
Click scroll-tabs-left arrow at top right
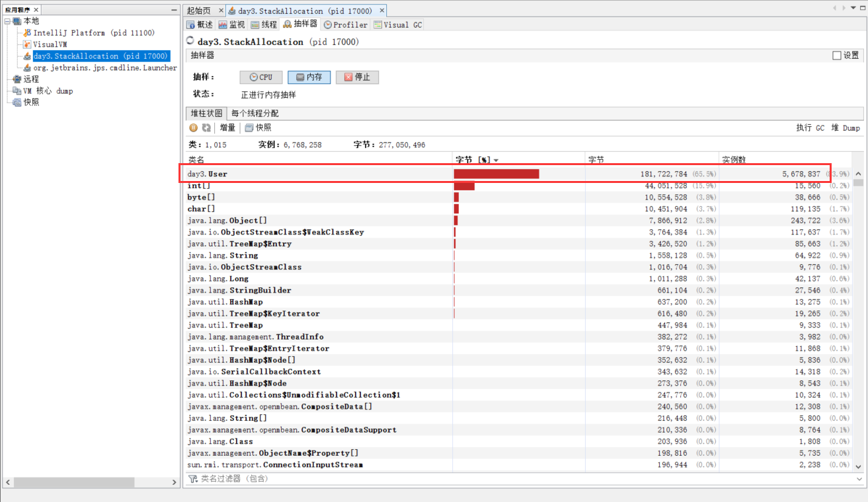pos(835,8)
